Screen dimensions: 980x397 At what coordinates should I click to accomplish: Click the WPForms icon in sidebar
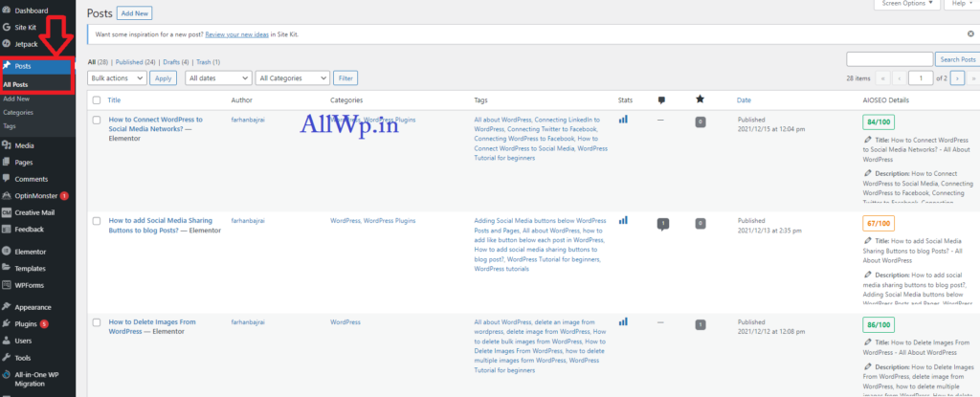pos(7,285)
